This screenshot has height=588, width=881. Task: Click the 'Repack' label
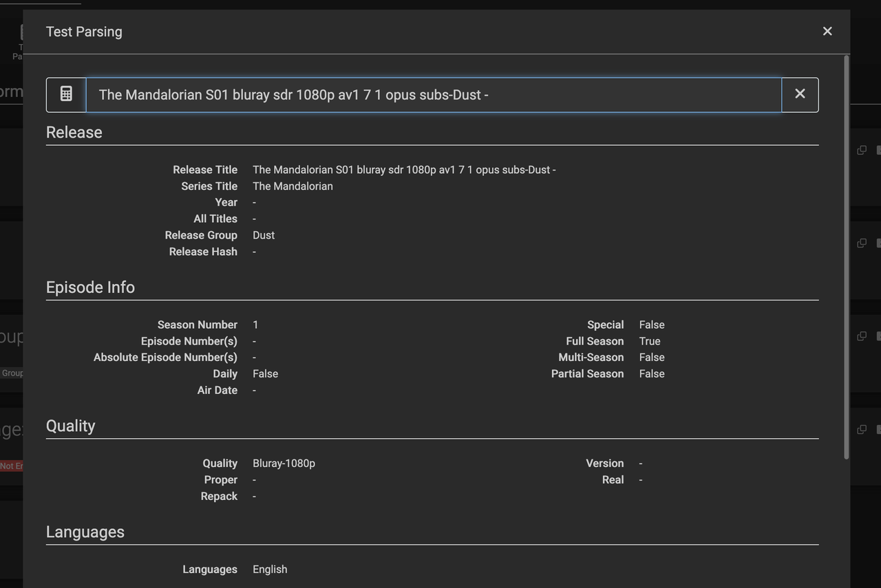point(219,497)
